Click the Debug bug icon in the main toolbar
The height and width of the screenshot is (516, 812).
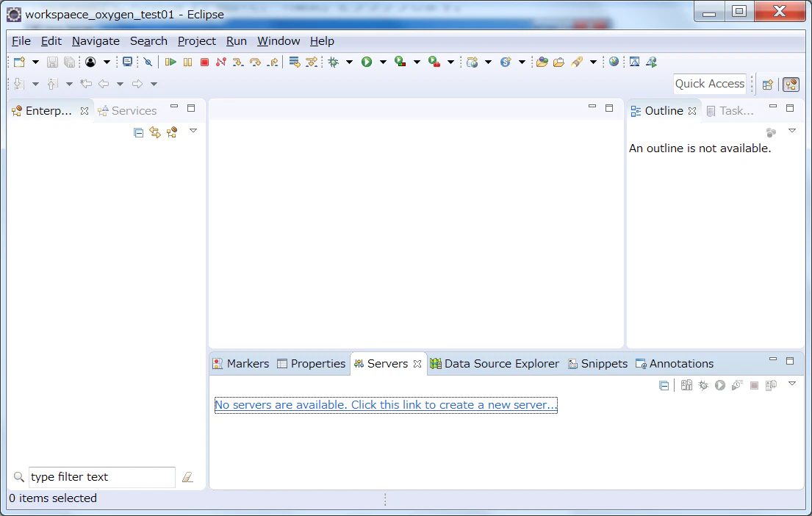334,62
